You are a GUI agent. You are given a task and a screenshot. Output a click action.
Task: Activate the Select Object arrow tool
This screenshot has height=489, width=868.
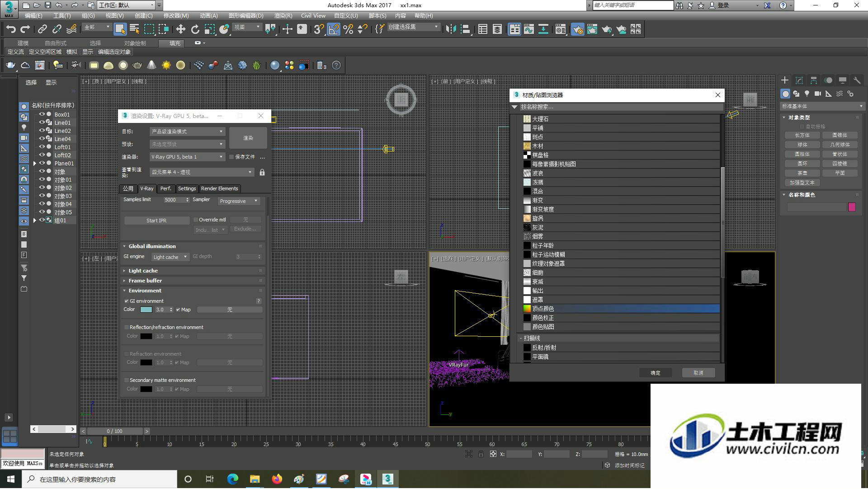120,29
